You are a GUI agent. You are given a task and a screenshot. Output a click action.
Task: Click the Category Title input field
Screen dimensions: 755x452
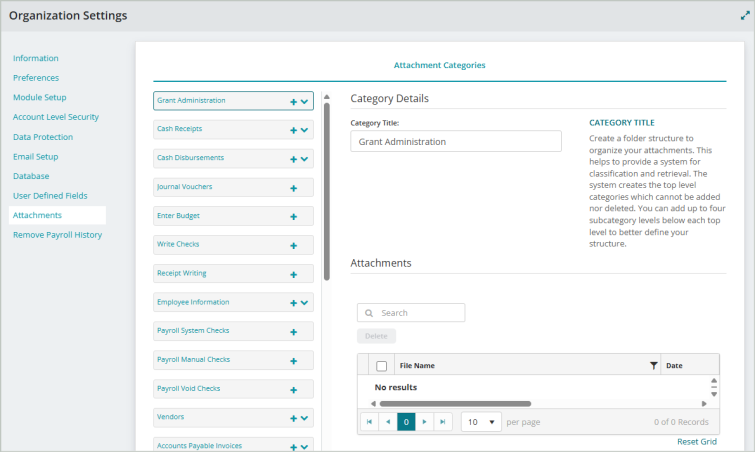456,142
